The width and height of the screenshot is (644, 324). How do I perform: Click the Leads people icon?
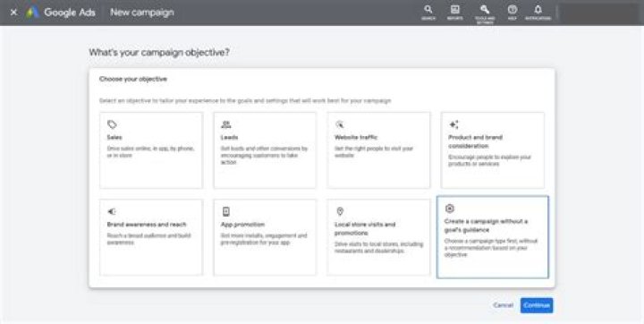point(226,124)
